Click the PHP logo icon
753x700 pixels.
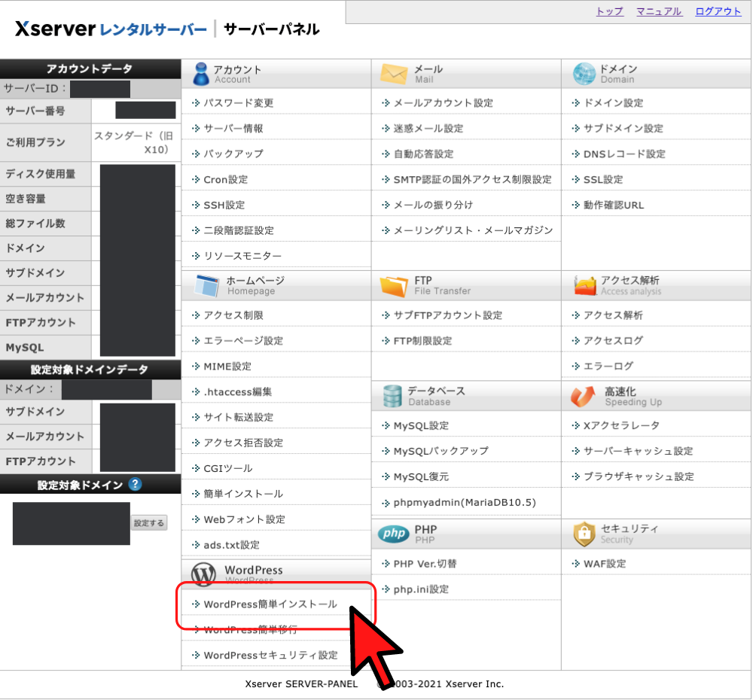coord(394,534)
